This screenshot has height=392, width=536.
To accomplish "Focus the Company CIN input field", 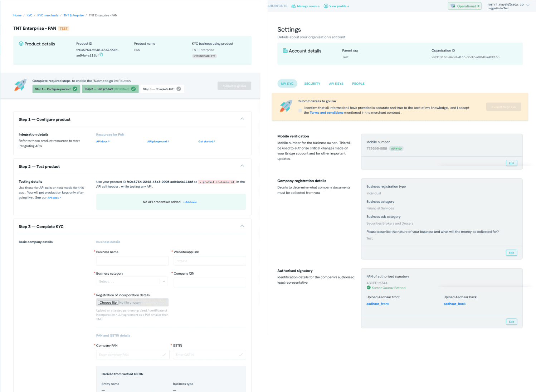I will pyautogui.click(x=210, y=282).
